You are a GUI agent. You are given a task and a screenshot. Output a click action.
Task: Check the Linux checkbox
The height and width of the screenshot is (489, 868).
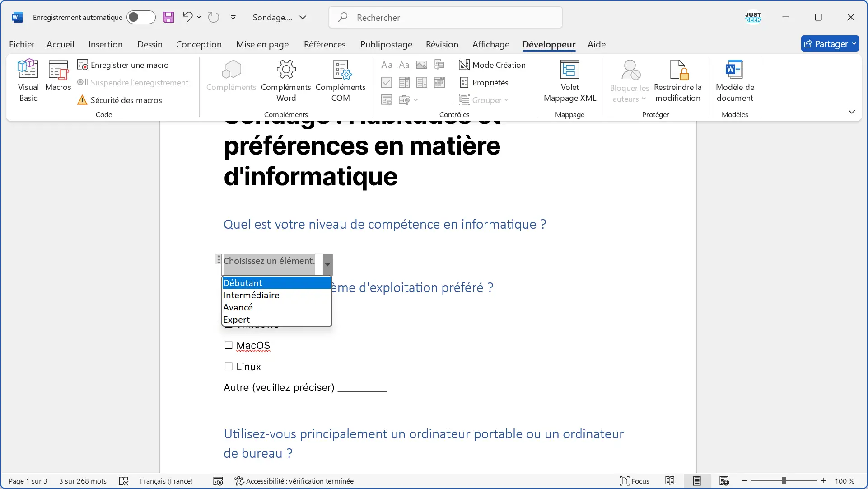coord(229,367)
